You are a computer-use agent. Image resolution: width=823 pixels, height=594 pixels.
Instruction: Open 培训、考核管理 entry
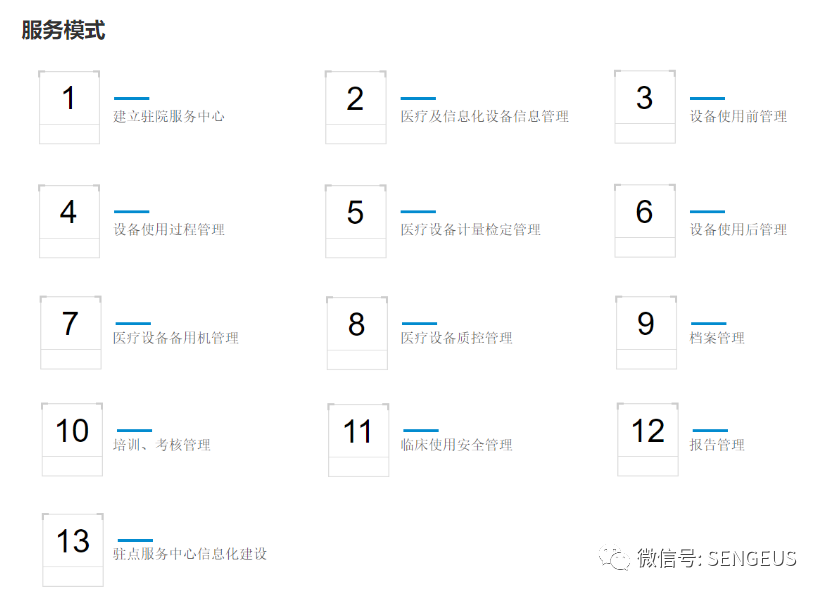[162, 444]
